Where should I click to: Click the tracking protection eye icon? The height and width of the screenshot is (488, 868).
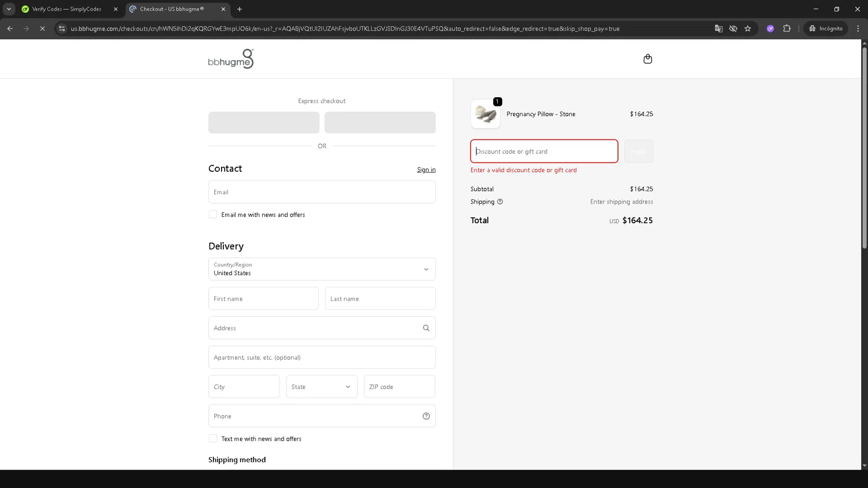(733, 28)
